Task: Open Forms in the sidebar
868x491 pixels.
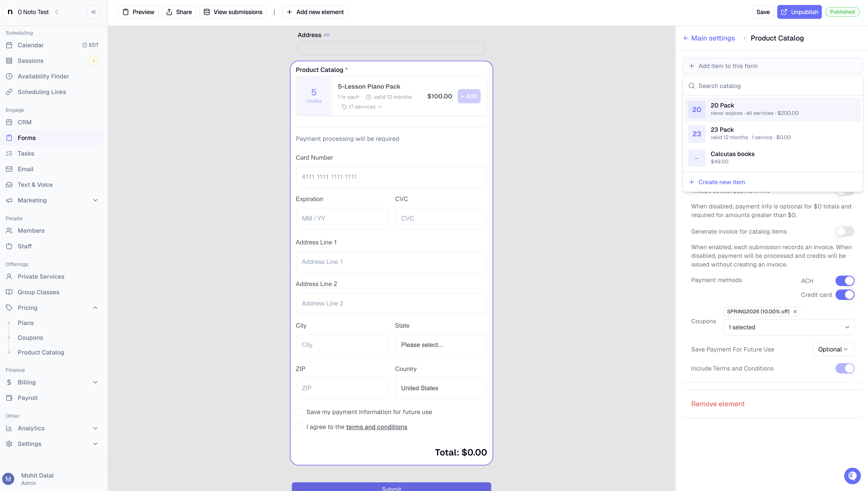Action: 52,138
